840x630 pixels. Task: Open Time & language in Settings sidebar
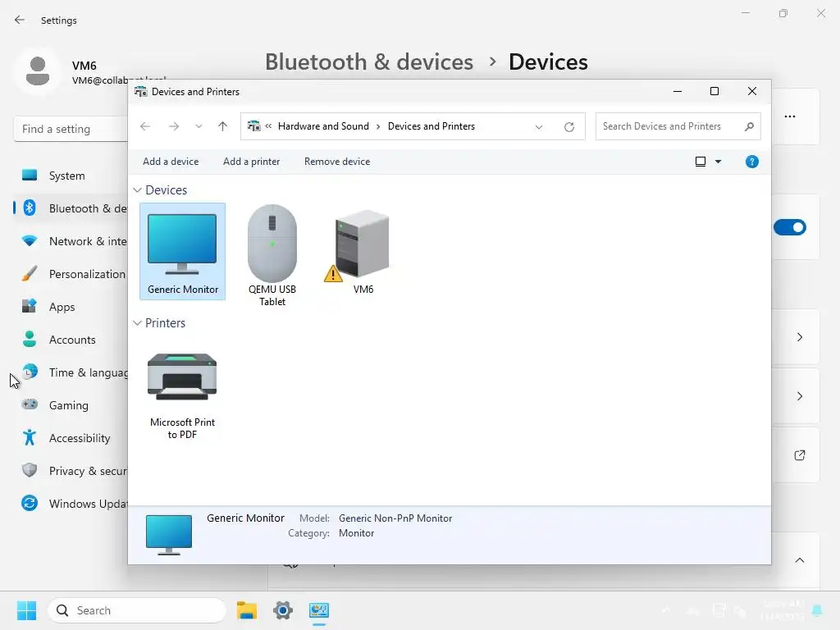(x=70, y=372)
